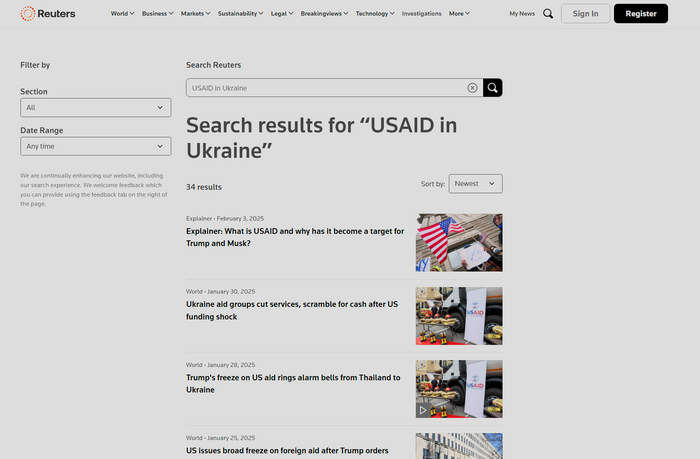
Task: Play video on Trump's freeze thumbnail
Action: (x=423, y=410)
